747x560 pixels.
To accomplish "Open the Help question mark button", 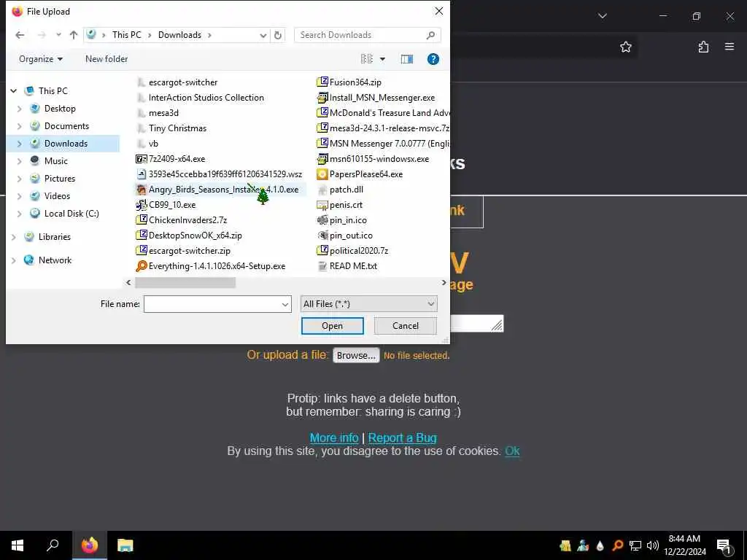I will (433, 59).
